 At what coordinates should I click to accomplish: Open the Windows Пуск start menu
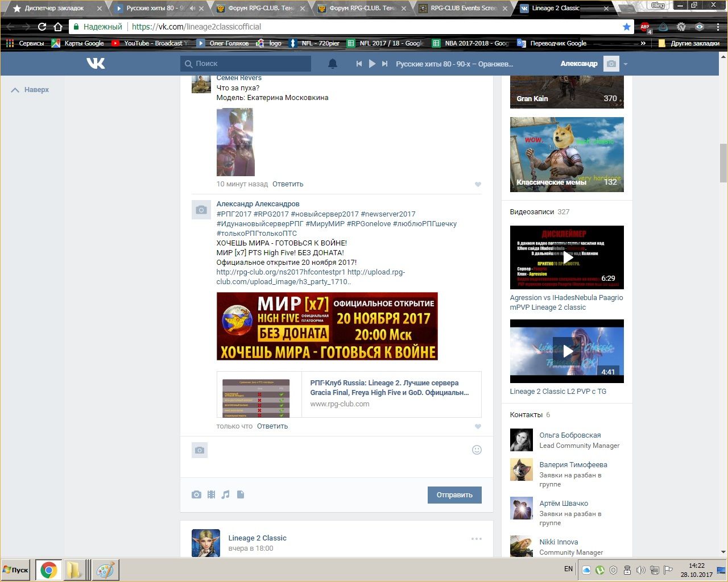tap(16, 570)
